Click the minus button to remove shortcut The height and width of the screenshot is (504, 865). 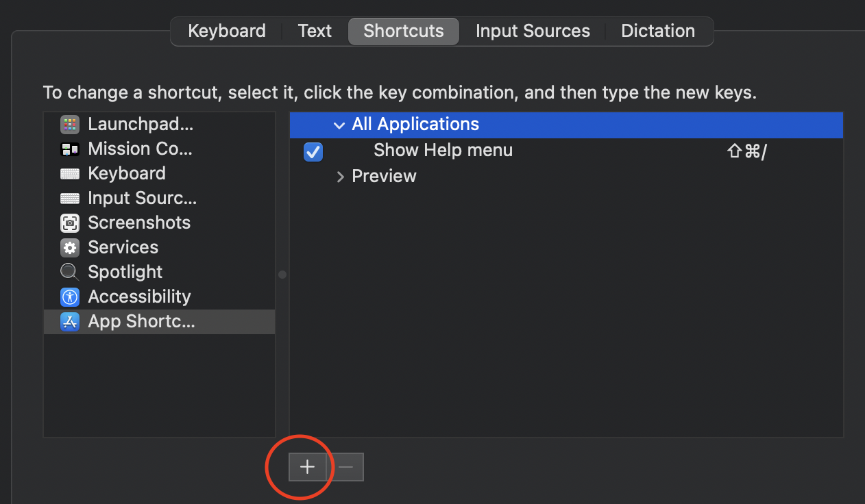point(346,467)
